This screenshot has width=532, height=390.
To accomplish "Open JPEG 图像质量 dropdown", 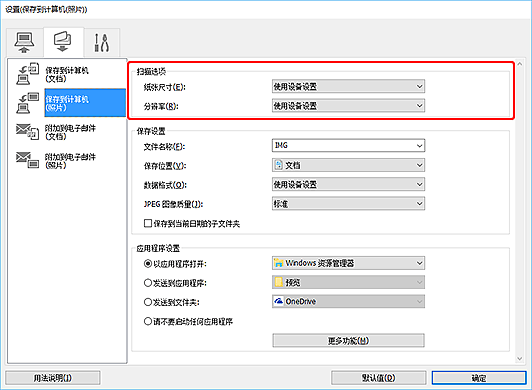I will pos(348,204).
